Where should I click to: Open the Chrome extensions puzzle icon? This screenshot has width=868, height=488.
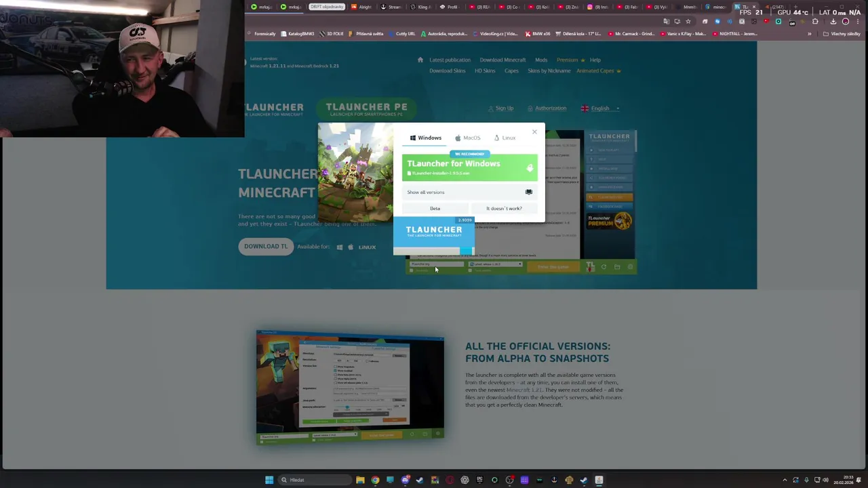coord(815,21)
